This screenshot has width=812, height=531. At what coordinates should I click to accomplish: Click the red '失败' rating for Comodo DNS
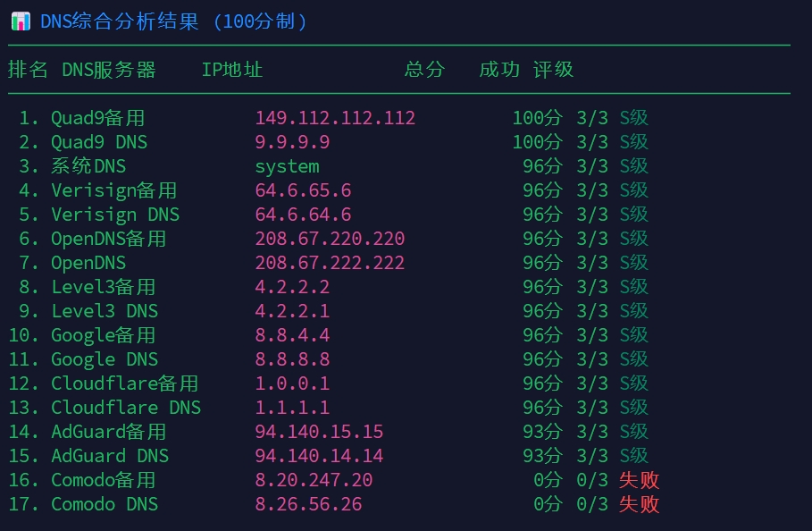[639, 504]
